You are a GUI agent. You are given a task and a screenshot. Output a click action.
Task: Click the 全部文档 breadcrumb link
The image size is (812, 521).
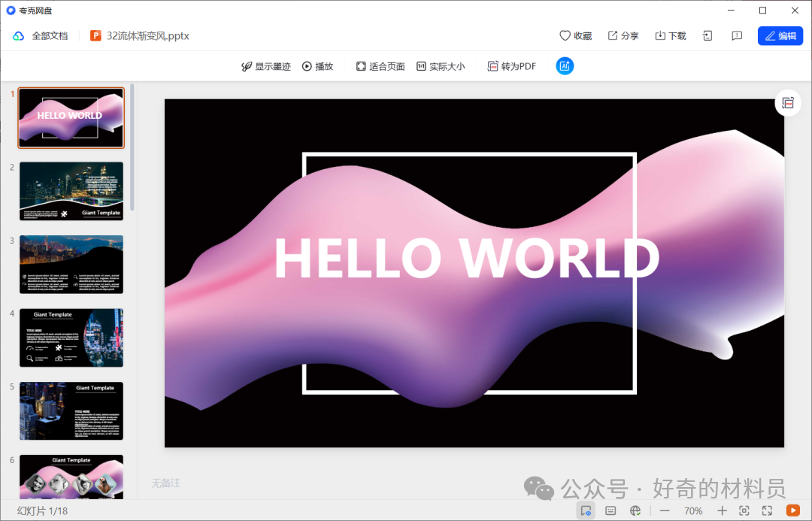click(x=50, y=36)
